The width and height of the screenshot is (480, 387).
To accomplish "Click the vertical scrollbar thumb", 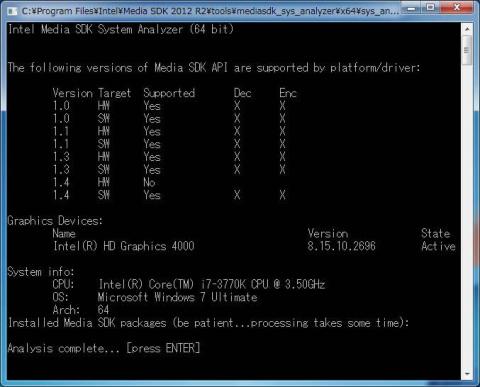I will pyautogui.click(x=467, y=50).
